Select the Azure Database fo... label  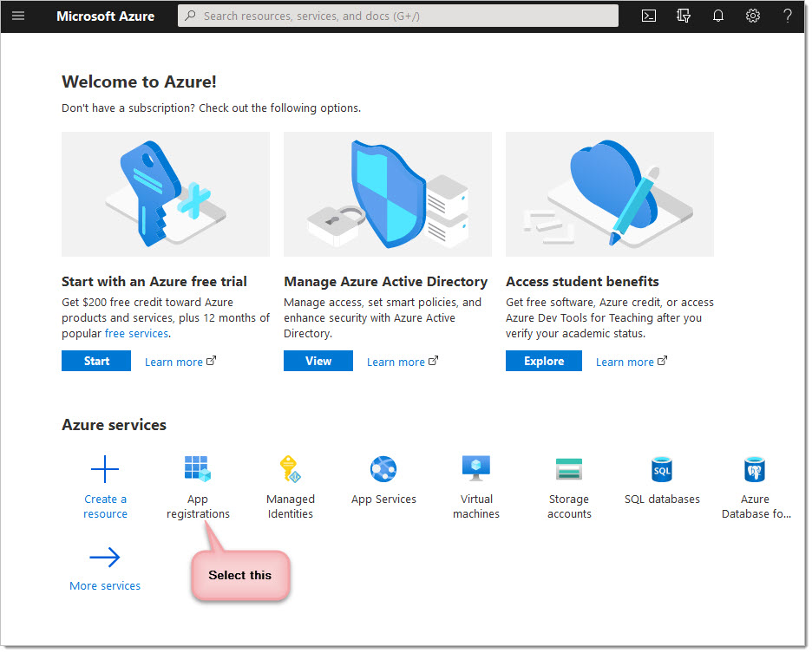point(756,506)
